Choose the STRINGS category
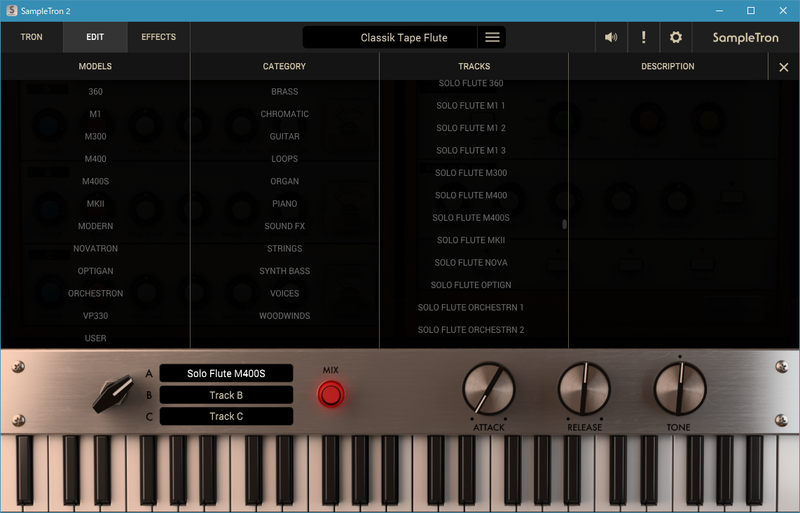Viewport: 800px width, 513px height. (285, 249)
